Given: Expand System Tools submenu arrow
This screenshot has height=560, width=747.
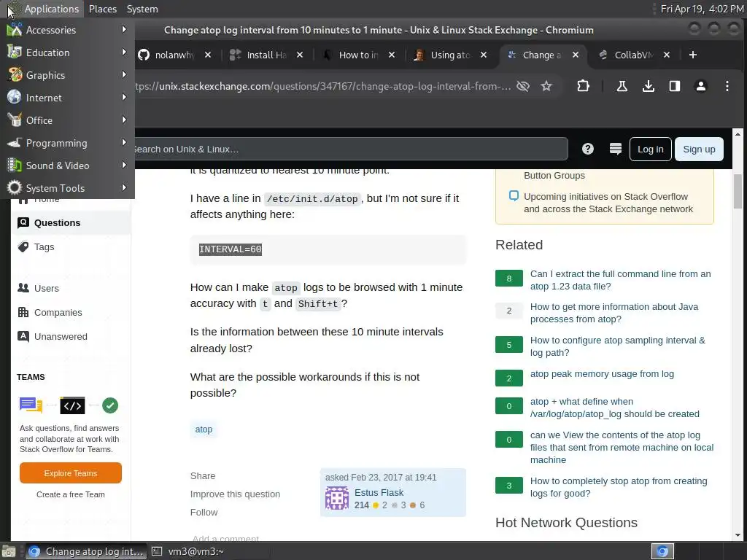Looking at the screenshot, I should (x=124, y=187).
